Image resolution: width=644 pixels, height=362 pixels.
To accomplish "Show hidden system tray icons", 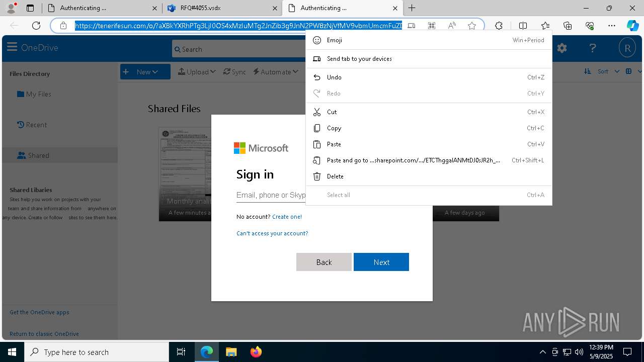I will (542, 352).
